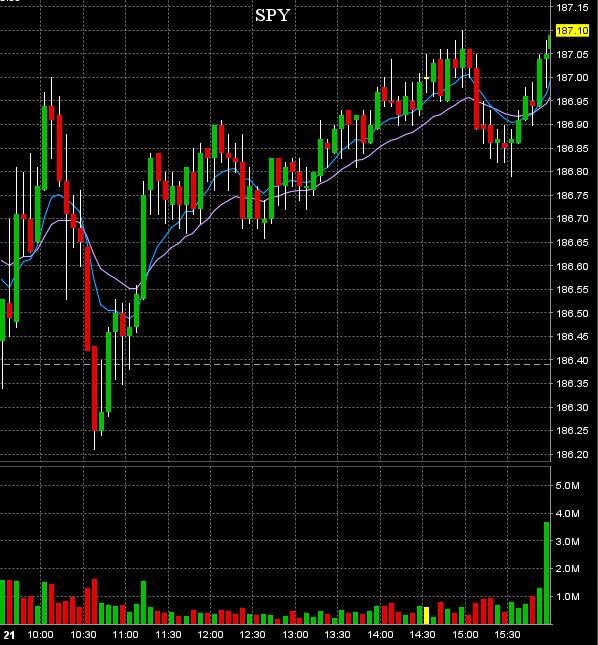This screenshot has width=598, height=645.
Task: Click the 186.85 price axis label
Action: click(572, 148)
